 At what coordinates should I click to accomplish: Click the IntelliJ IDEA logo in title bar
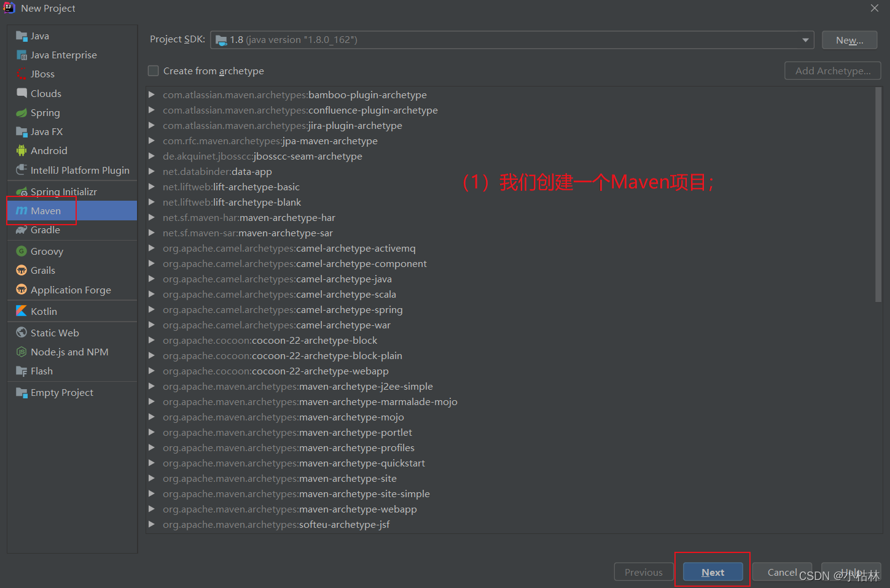click(9, 8)
